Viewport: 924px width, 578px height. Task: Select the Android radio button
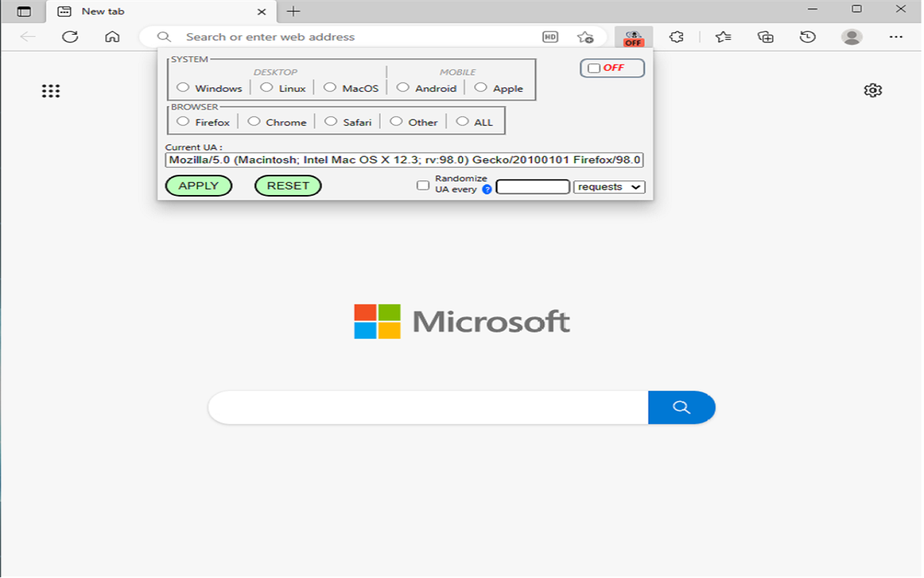coord(402,87)
